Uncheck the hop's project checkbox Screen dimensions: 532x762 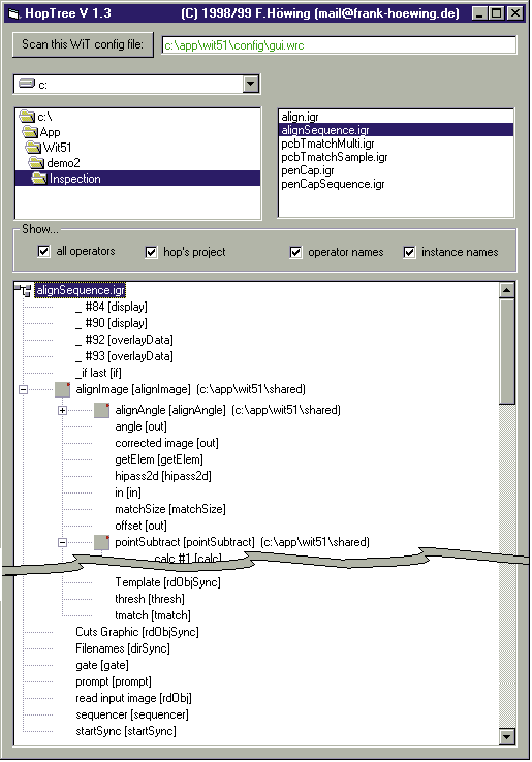[x=152, y=252]
